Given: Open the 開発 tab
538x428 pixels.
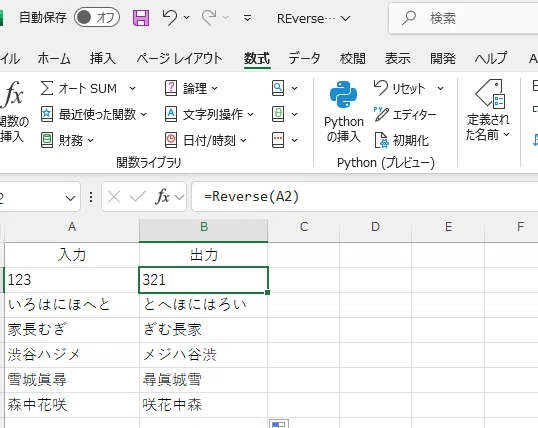Looking at the screenshot, I should [x=443, y=58].
